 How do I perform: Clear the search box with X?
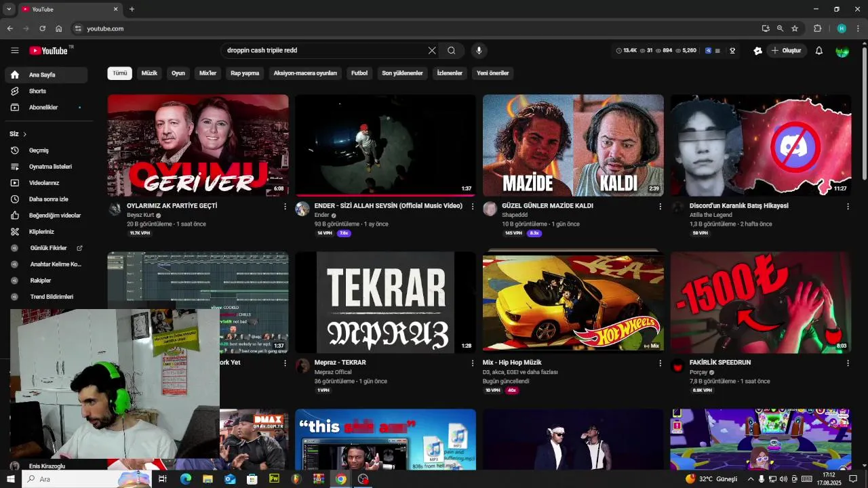(x=432, y=50)
